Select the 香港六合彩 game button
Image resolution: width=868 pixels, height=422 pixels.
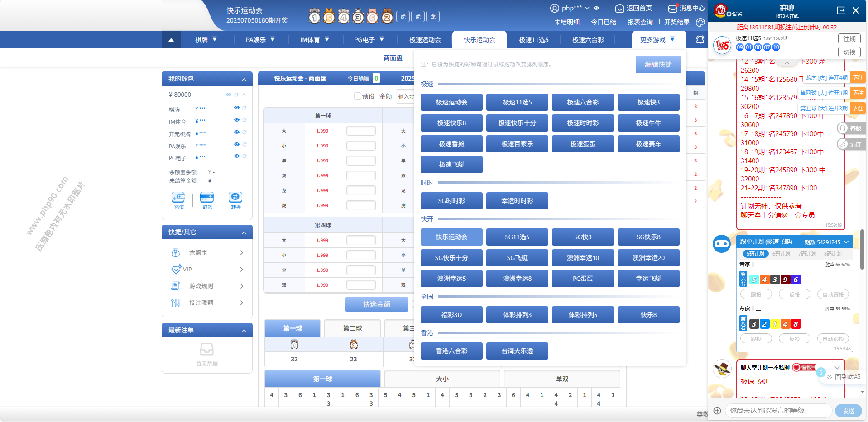[x=451, y=351]
